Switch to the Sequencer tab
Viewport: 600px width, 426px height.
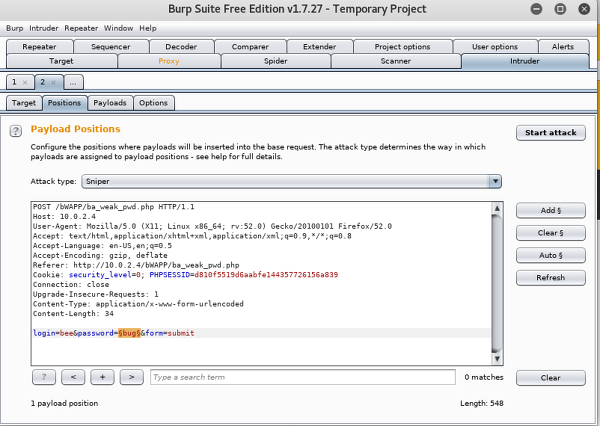(x=111, y=47)
